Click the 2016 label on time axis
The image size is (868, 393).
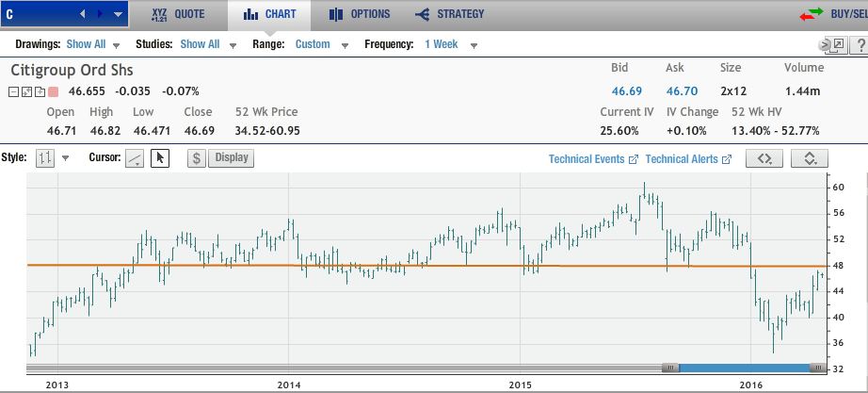[x=750, y=385]
